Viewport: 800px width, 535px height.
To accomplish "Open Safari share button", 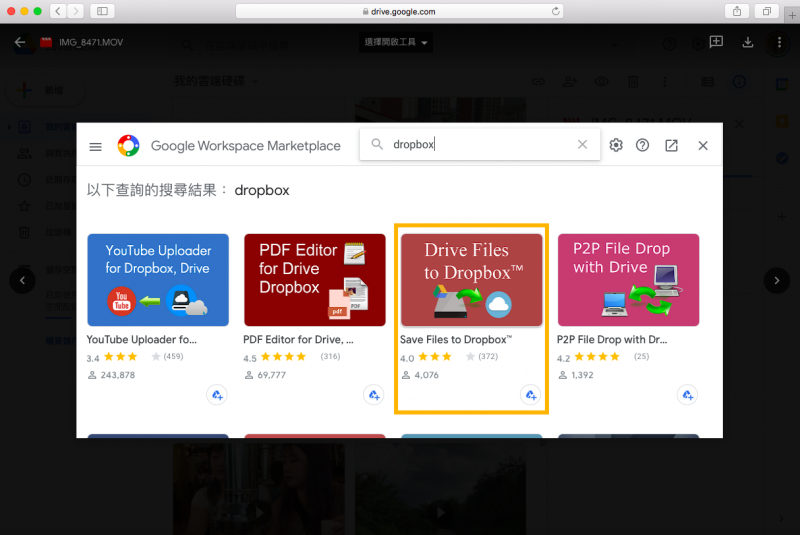I will point(737,11).
